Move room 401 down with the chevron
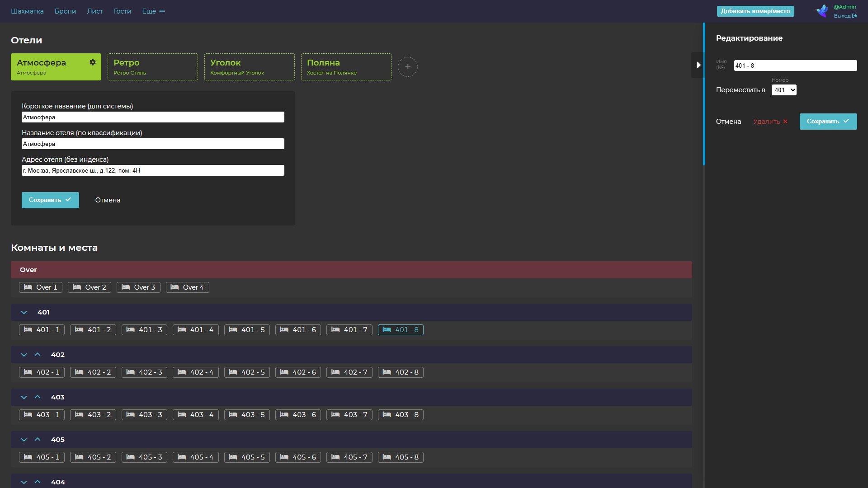Screen dimensions: 868x488 coord(24,312)
